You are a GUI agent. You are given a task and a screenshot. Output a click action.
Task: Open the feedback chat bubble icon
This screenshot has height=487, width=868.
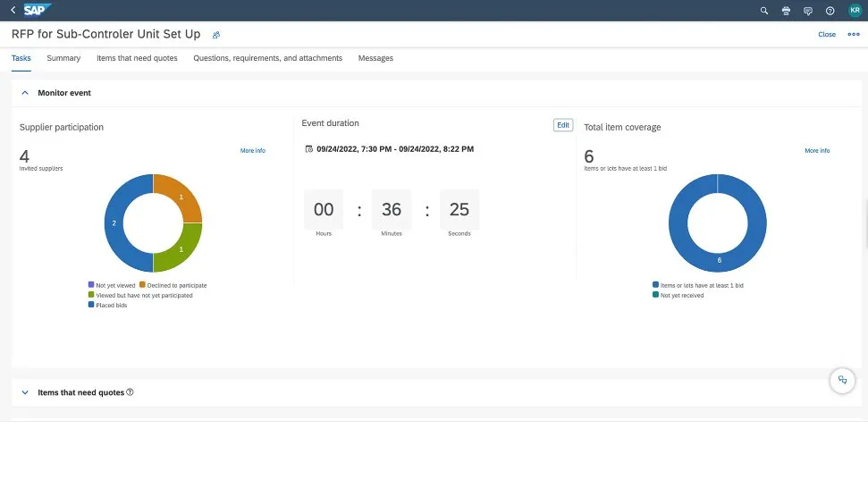(808, 11)
